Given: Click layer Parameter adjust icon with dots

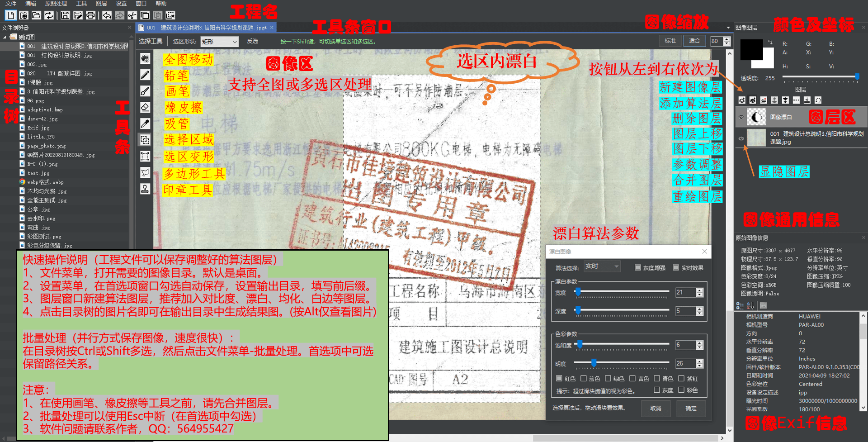Looking at the screenshot, I should [x=796, y=100].
